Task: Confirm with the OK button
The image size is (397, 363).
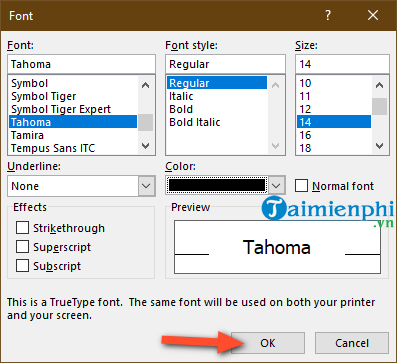Action: [x=268, y=343]
